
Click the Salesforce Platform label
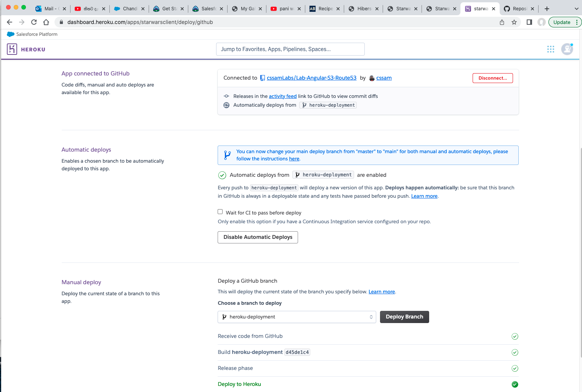37,34
